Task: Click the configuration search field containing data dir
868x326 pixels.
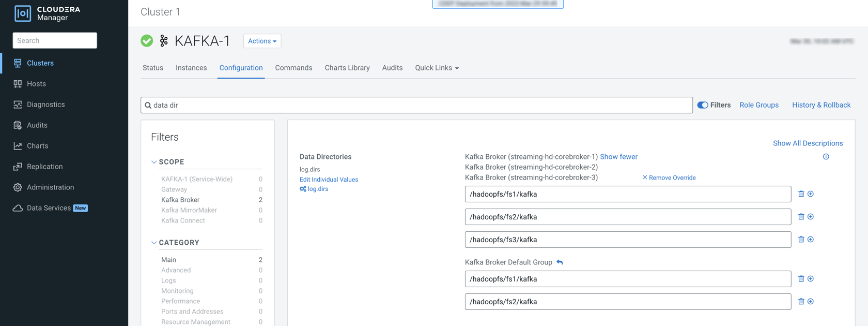Action: pyautogui.click(x=416, y=105)
